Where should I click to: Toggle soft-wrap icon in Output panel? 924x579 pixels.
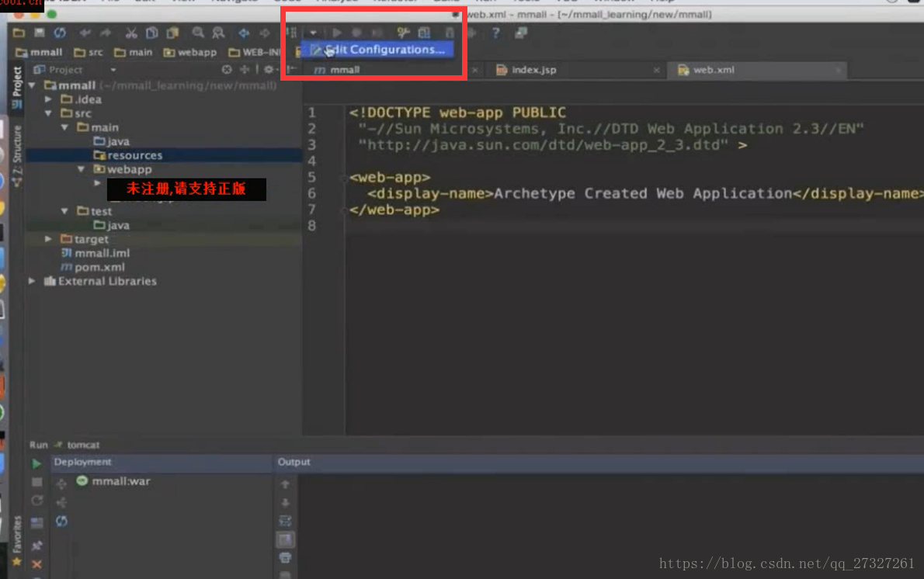(x=285, y=522)
